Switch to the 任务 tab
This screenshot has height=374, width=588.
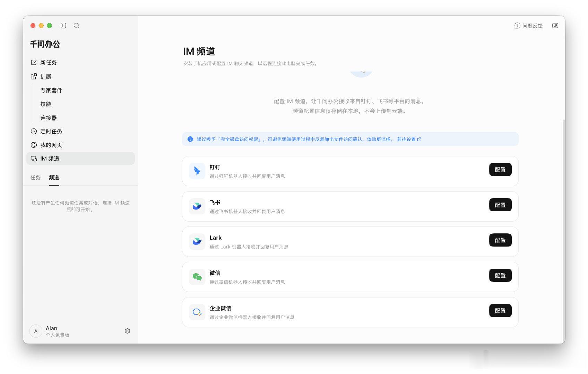pyautogui.click(x=35, y=178)
